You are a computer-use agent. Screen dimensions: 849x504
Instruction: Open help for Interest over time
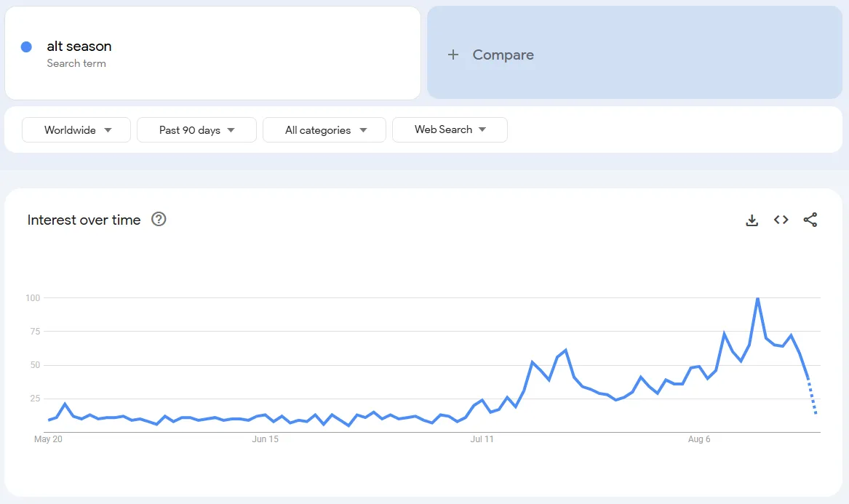click(159, 219)
